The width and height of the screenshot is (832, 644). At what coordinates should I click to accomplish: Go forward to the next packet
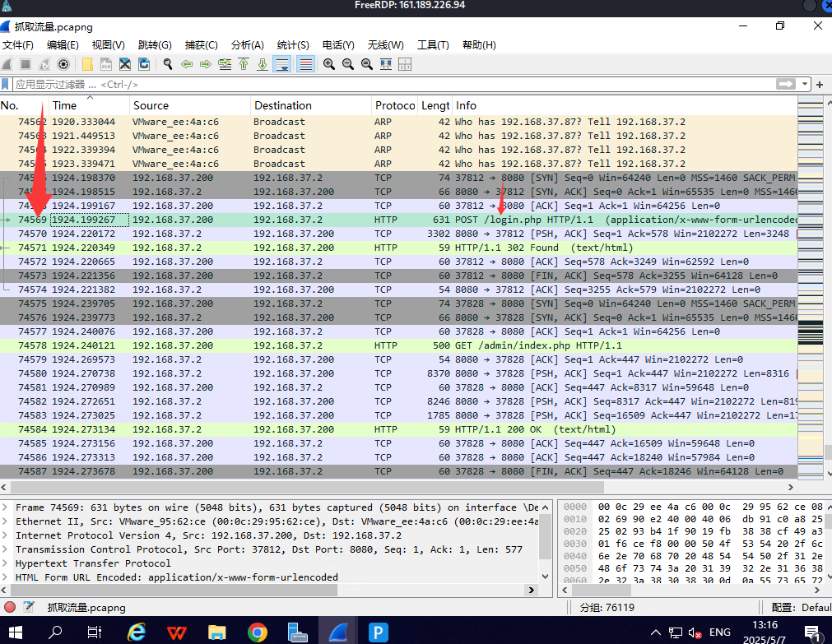coord(206,64)
